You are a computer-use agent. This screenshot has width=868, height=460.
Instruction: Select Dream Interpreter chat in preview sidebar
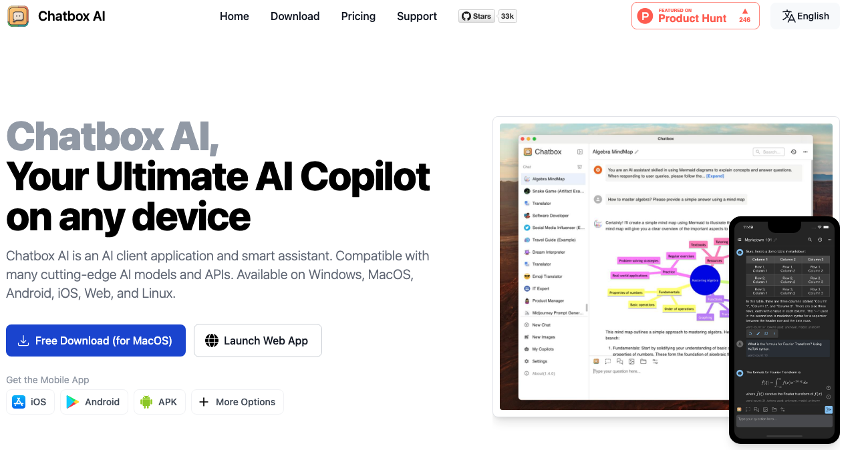pyautogui.click(x=553, y=252)
